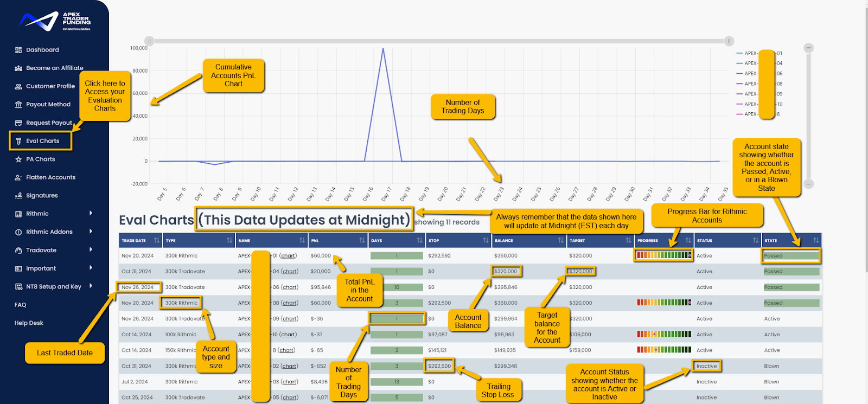Sort table by Name column arrows

(x=302, y=240)
